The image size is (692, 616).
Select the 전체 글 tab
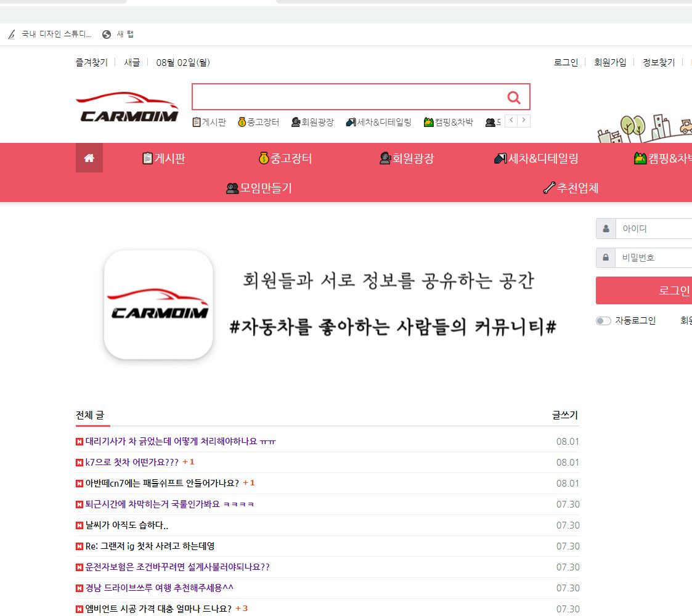(90, 415)
